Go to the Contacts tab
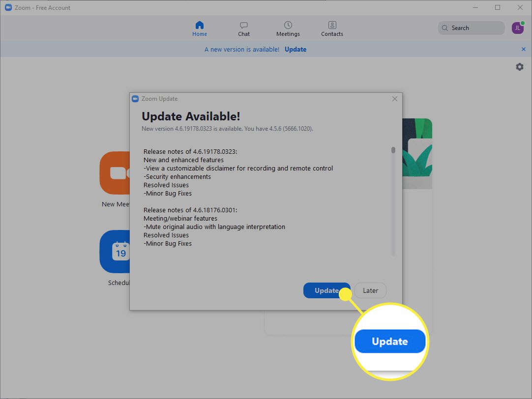 click(x=332, y=29)
